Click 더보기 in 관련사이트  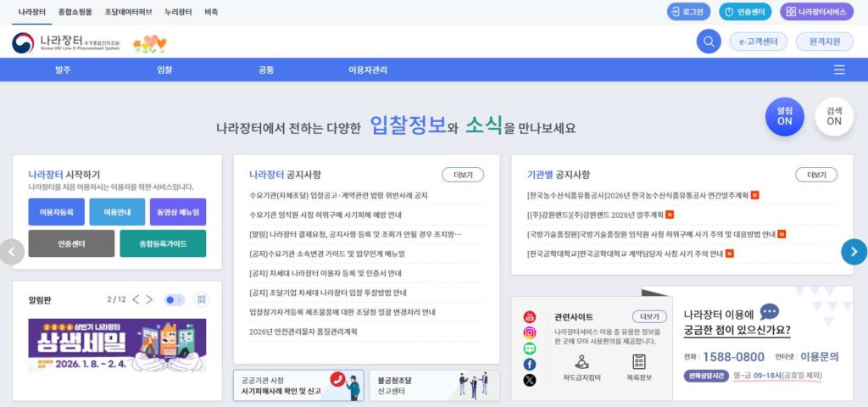pos(649,317)
